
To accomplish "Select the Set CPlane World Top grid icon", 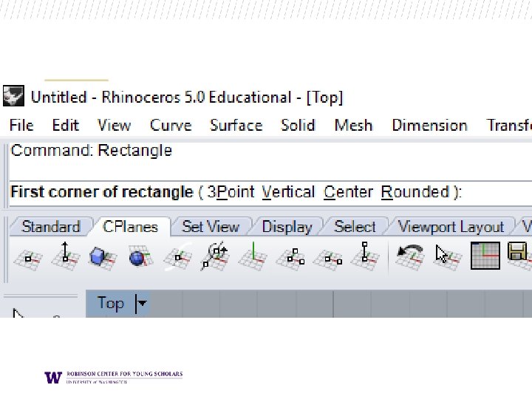I will click(x=485, y=256).
